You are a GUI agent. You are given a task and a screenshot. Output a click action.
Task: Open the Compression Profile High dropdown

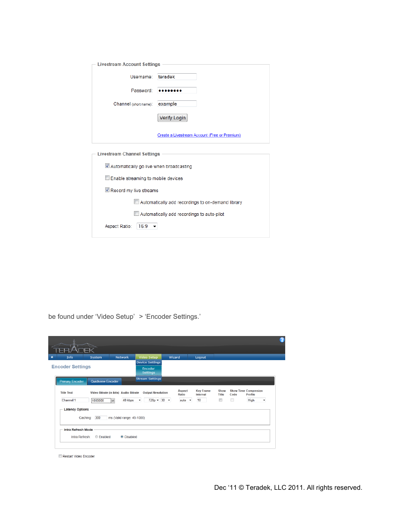(256, 400)
